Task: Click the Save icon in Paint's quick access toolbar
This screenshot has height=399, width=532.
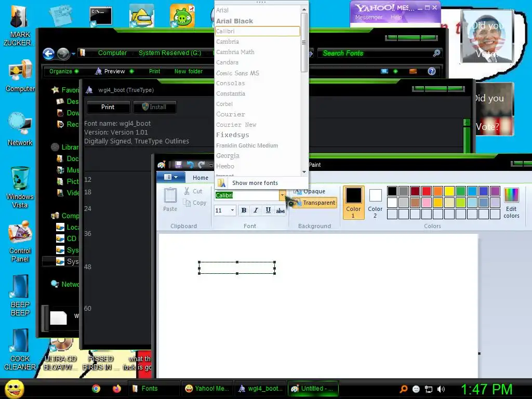Action: 179,165
